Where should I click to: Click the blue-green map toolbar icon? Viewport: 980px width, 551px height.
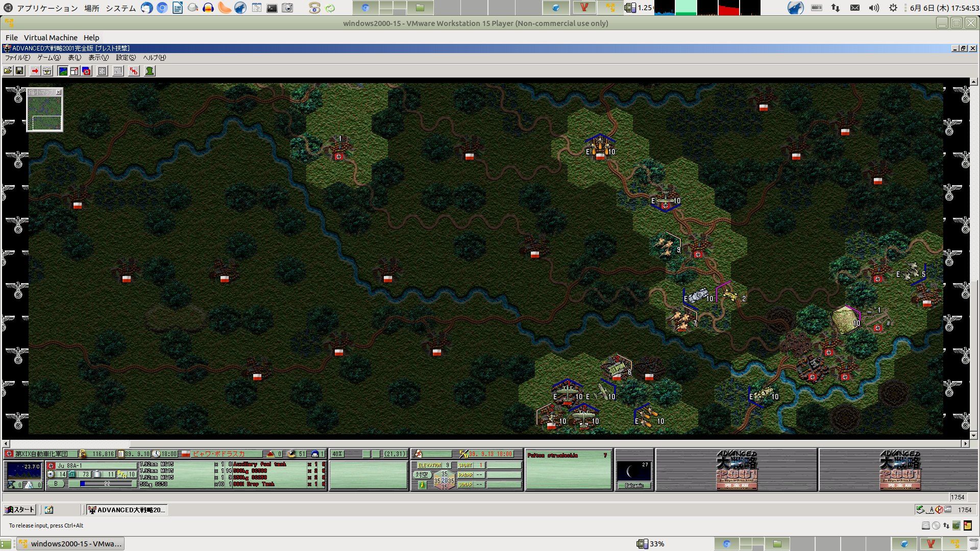(x=63, y=71)
